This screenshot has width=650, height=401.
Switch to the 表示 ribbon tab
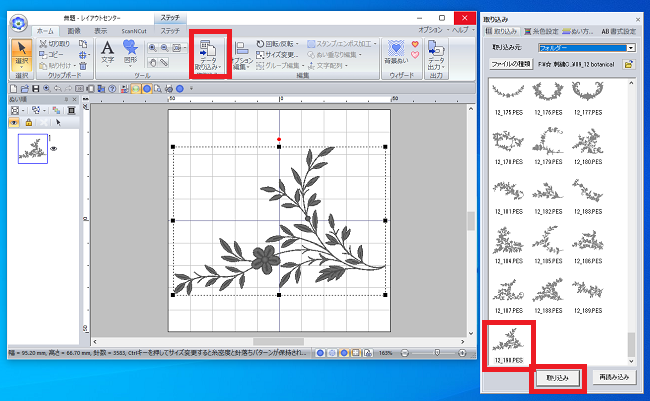[101, 31]
